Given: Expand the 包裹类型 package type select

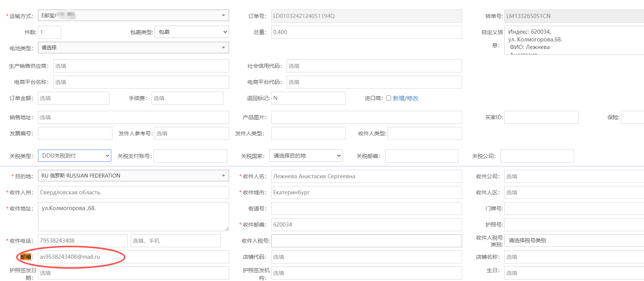Looking at the screenshot, I should tap(192, 32).
